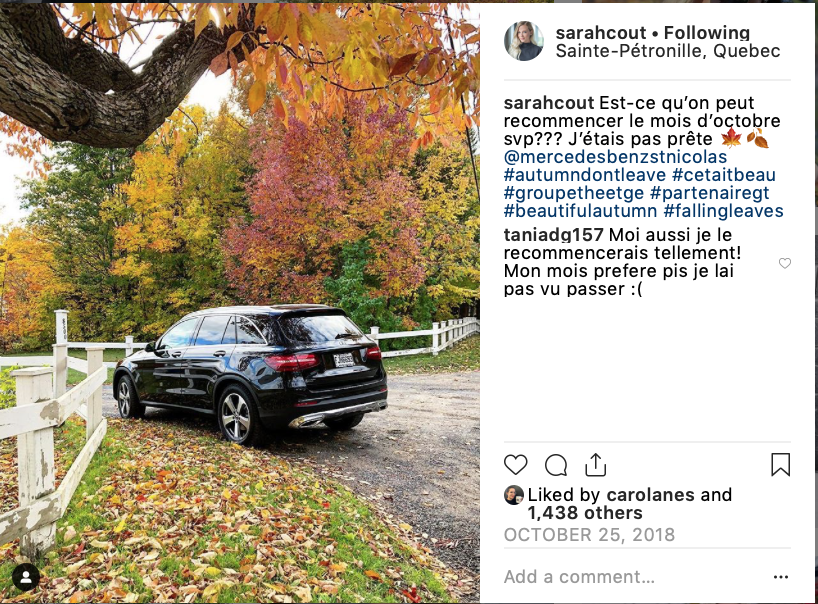Screen dimensions: 818x604
Task: Open the three-dot more options menu
Action: click(781, 577)
